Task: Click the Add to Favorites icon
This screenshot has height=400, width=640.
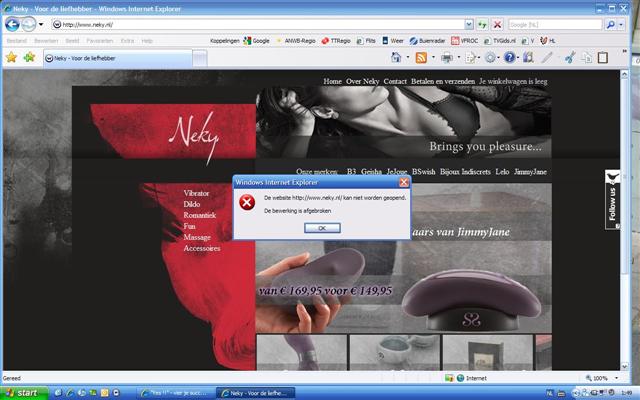Action: (x=29, y=58)
